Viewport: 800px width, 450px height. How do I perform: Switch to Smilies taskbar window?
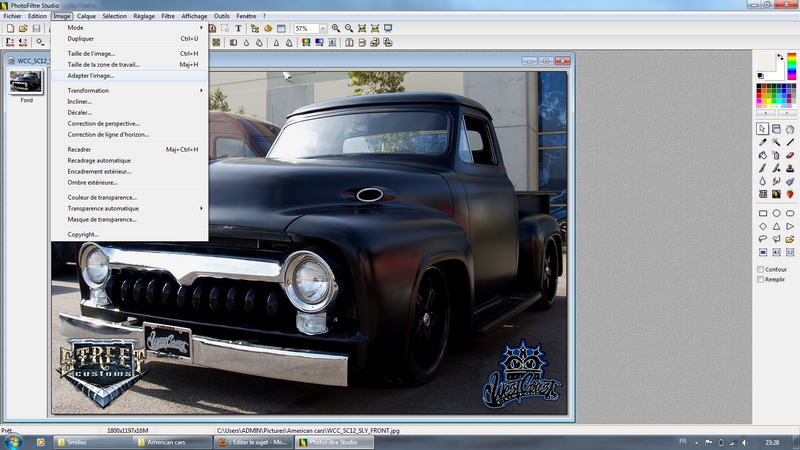[93, 442]
